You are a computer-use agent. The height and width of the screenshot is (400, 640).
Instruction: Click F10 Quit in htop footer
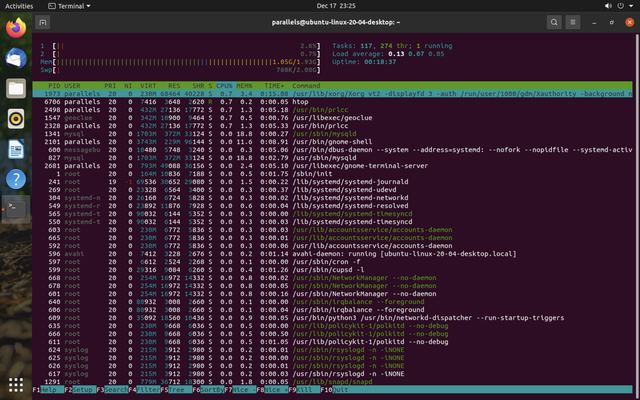pos(336,390)
